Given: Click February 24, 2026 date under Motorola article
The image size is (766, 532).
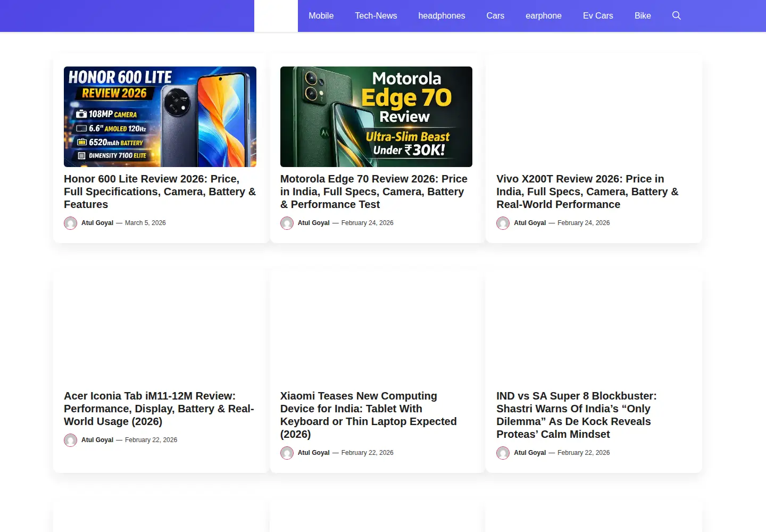Looking at the screenshot, I should point(368,223).
